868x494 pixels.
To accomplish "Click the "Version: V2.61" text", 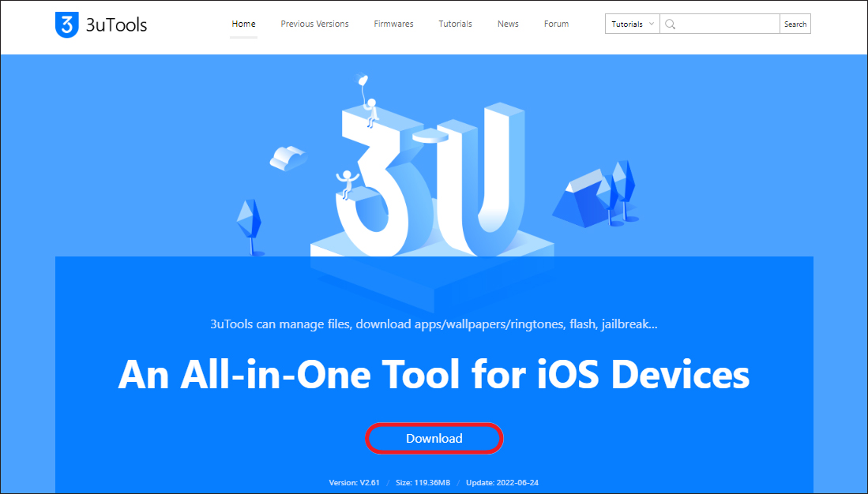I will point(355,482).
